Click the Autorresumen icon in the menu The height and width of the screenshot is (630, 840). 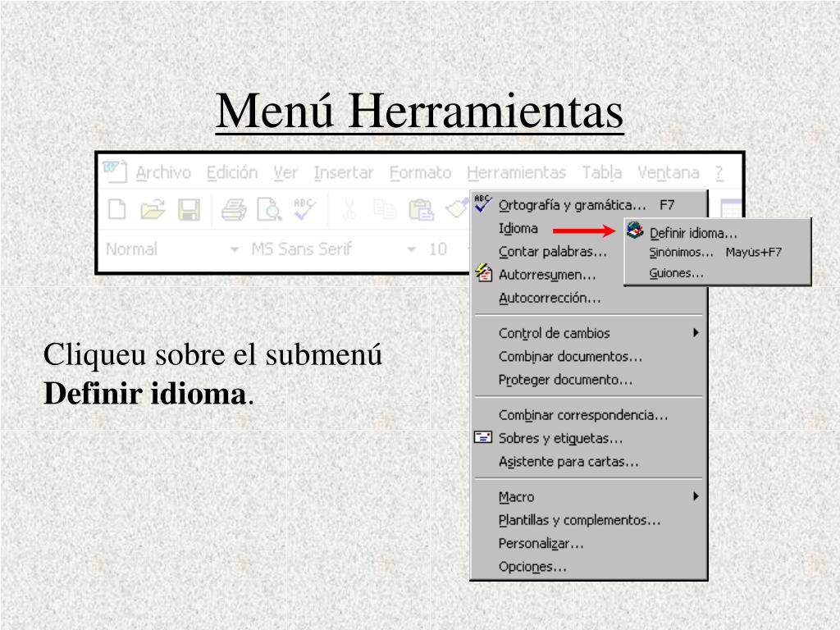tap(483, 272)
